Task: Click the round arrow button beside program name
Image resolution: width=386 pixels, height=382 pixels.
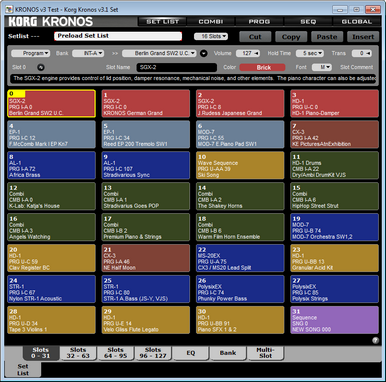Action: click(203, 53)
